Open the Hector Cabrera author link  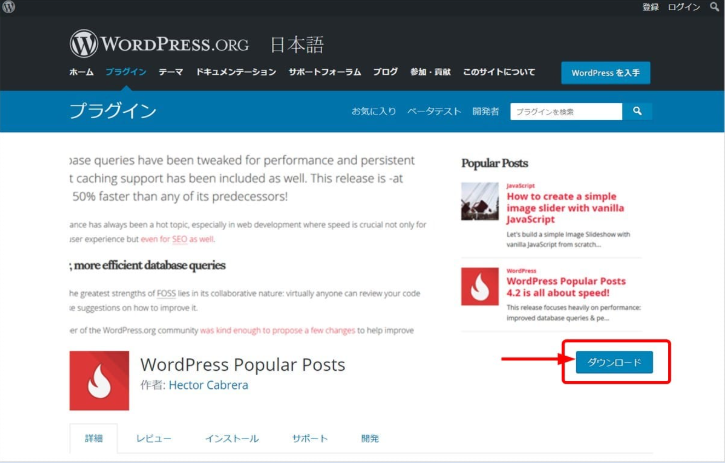tap(208, 385)
